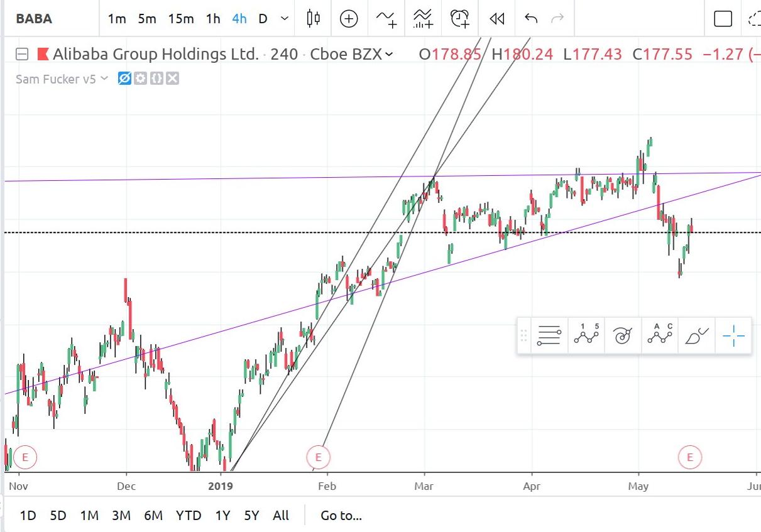This screenshot has width=761, height=532.
Task: Click the 2019 label on time axis
Action: pos(221,486)
